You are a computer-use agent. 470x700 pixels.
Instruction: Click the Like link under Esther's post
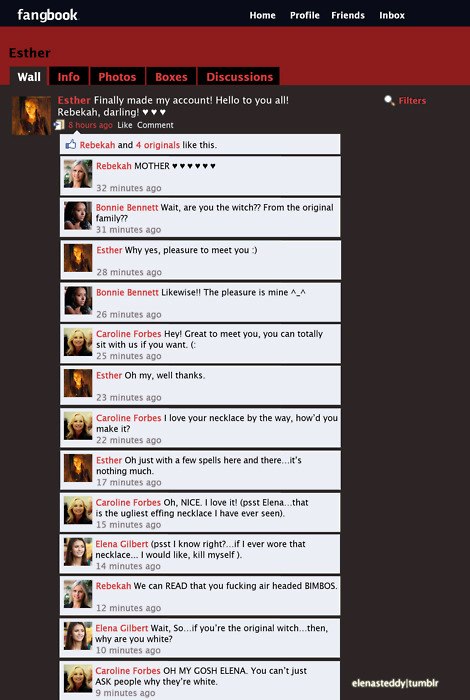(x=125, y=125)
